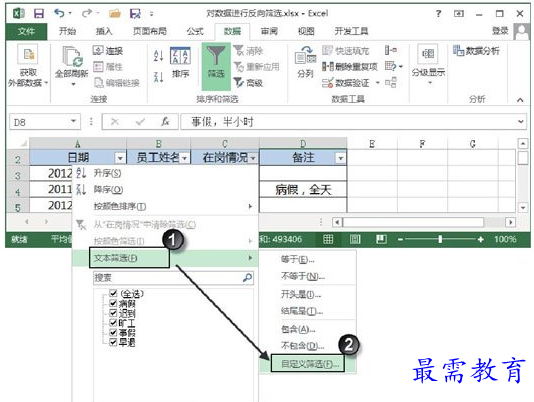Switch to the 开发工具 tab

(351, 31)
